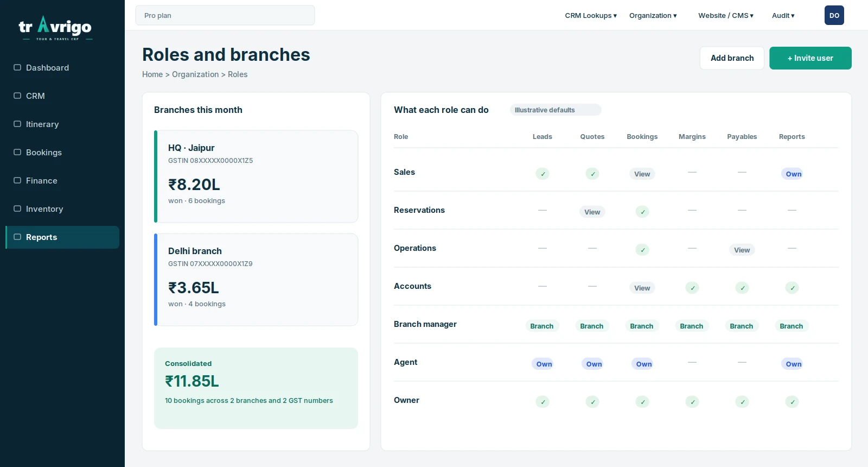The height and width of the screenshot is (467, 868).
Task: Click Operations role Payables View pill
Action: click(x=742, y=250)
